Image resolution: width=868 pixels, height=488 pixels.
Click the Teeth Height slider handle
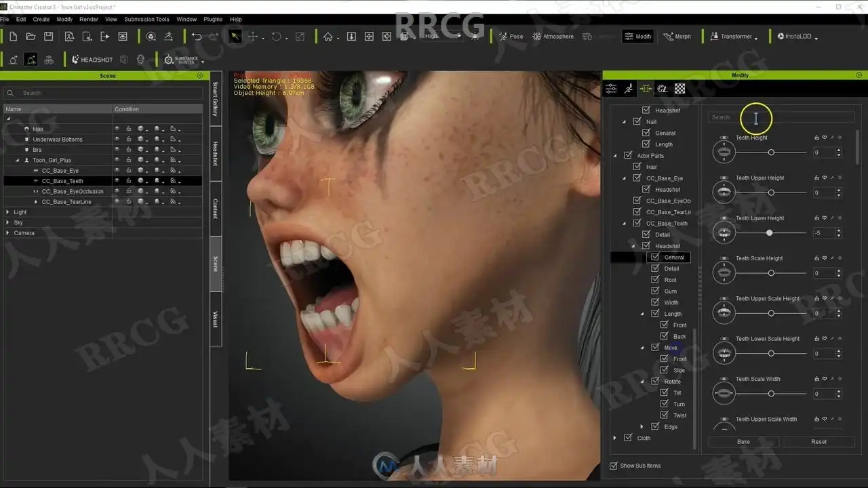(x=771, y=152)
